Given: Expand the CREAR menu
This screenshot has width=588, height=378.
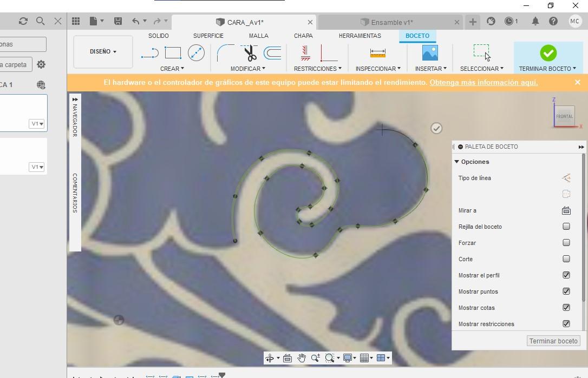Looking at the screenshot, I should 172,69.
